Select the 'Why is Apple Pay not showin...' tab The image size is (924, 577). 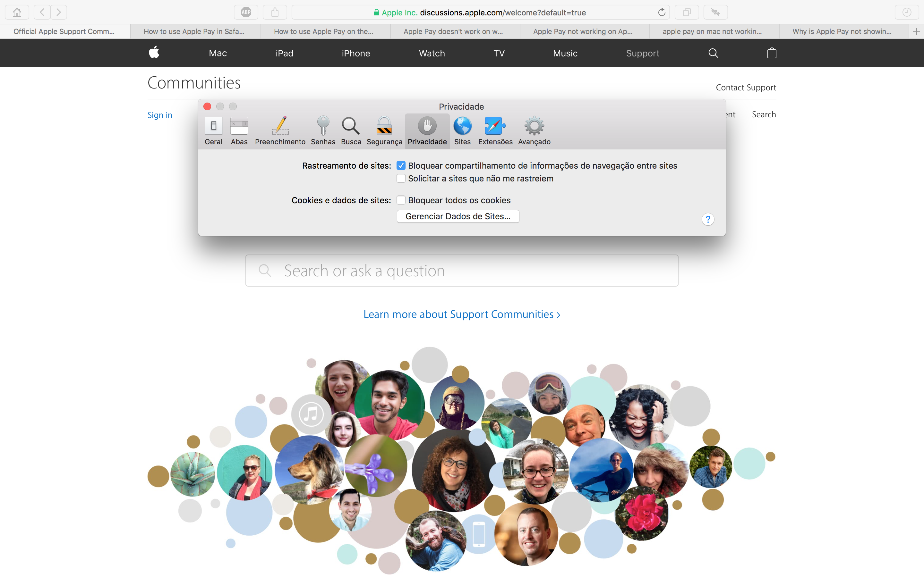[x=842, y=32]
